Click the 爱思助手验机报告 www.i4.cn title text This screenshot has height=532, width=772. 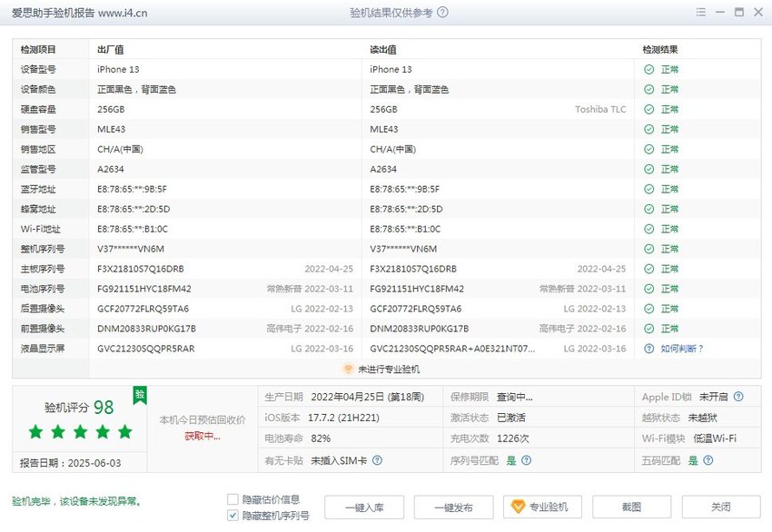tap(79, 13)
